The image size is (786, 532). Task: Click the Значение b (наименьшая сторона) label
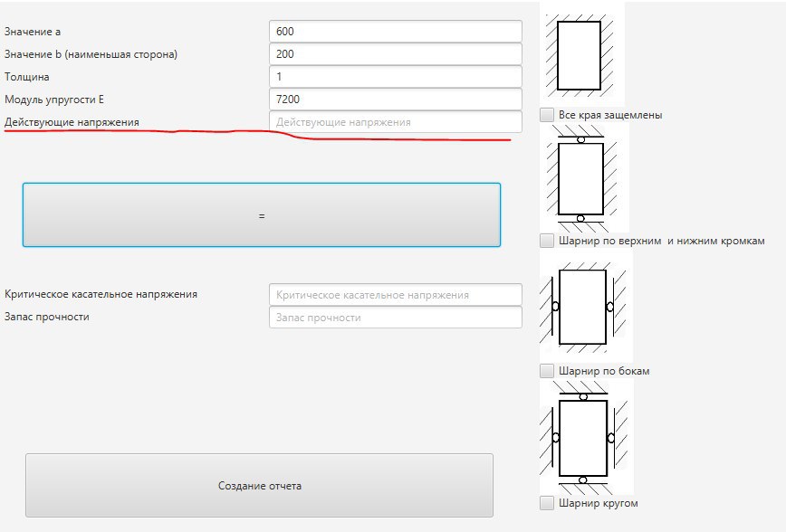(91, 54)
